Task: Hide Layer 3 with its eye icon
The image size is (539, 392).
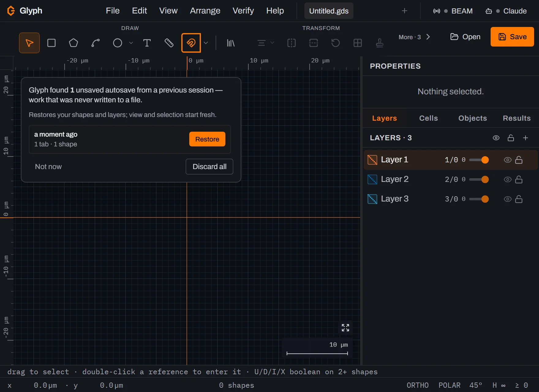Action: point(508,199)
